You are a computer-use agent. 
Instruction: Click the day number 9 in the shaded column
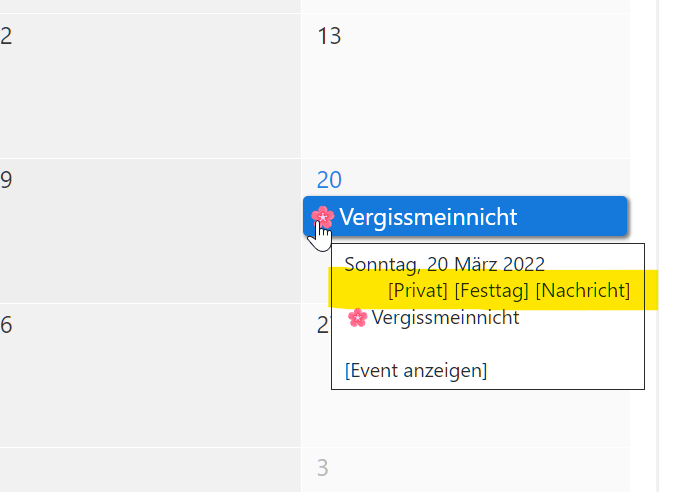(x=6, y=180)
